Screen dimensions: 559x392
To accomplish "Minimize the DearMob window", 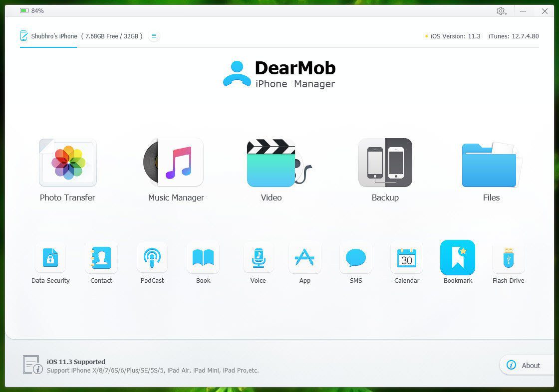I will (x=523, y=11).
